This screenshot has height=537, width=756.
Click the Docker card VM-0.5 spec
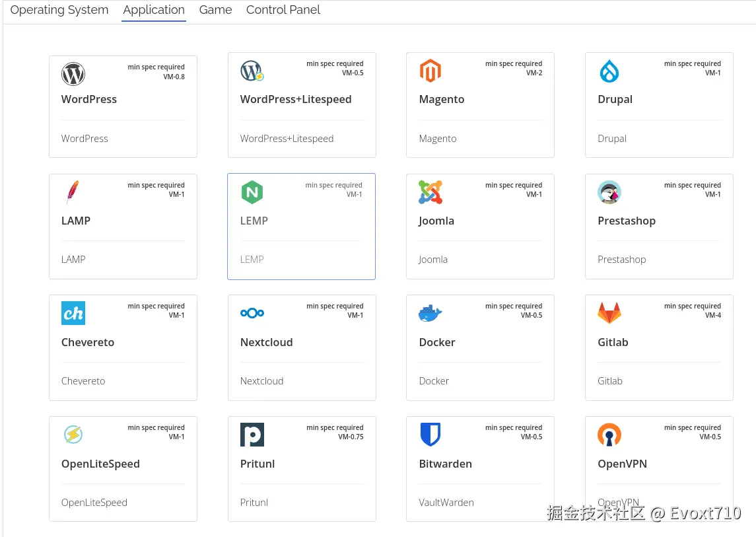(532, 315)
